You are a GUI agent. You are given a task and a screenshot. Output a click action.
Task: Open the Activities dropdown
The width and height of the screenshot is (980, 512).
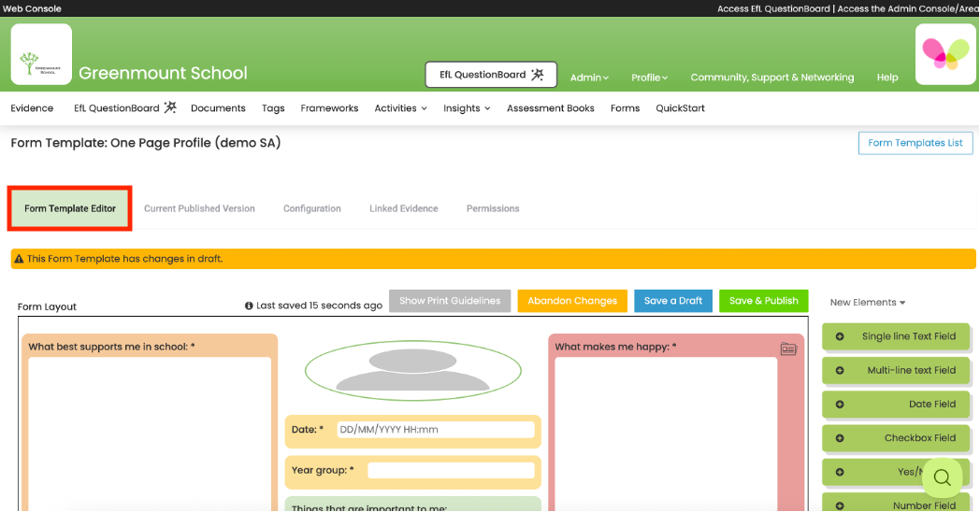(400, 108)
